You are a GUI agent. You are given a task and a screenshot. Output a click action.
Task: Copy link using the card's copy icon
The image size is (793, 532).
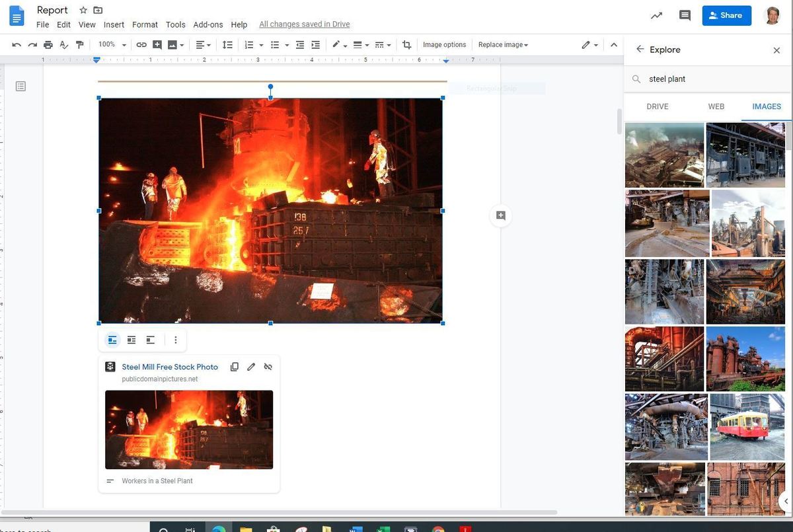click(x=235, y=367)
